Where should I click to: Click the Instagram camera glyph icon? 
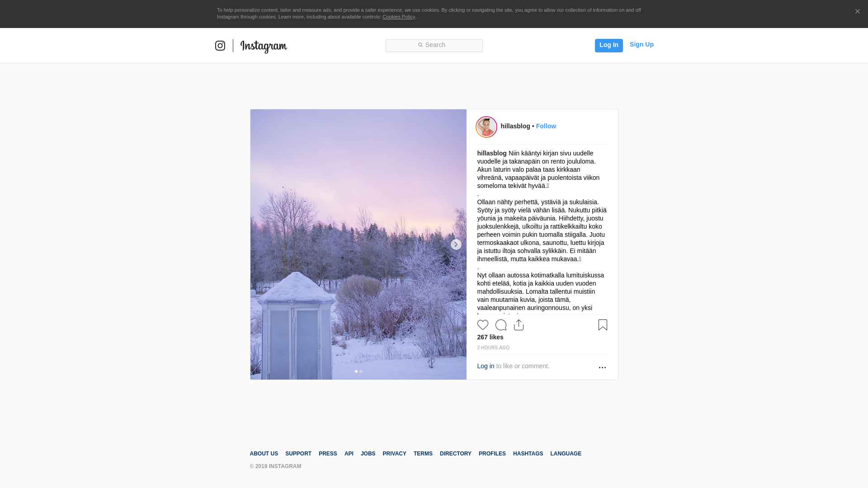point(220,46)
